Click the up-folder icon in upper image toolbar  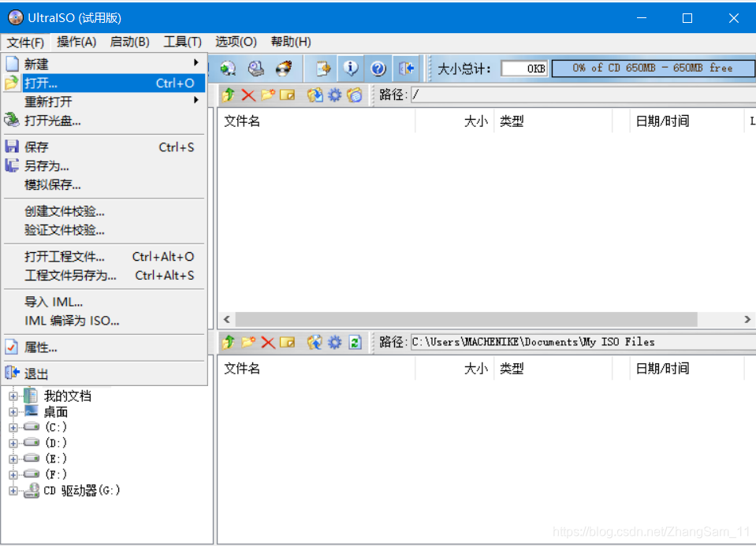(x=229, y=95)
